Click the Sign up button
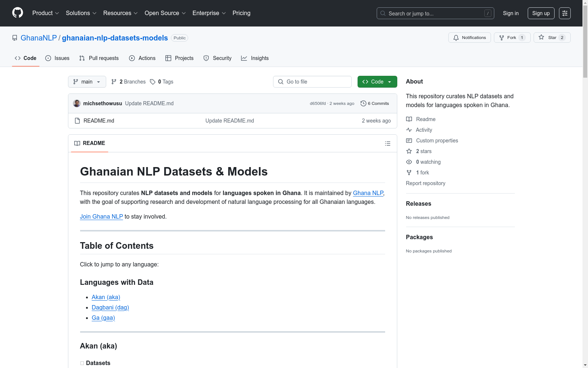The height and width of the screenshot is (368, 588). [x=541, y=13]
